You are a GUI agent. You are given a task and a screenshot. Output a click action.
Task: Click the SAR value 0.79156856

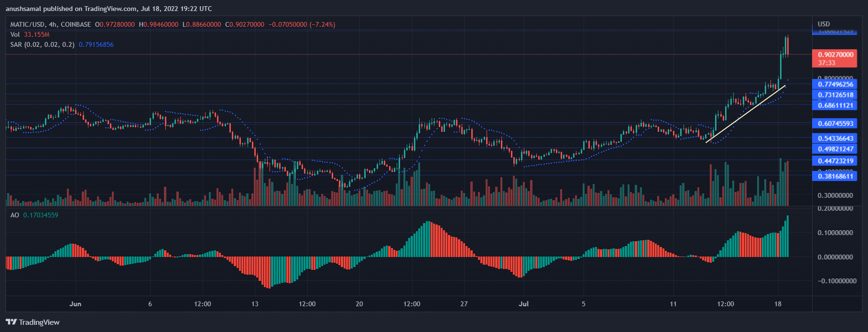(96, 44)
